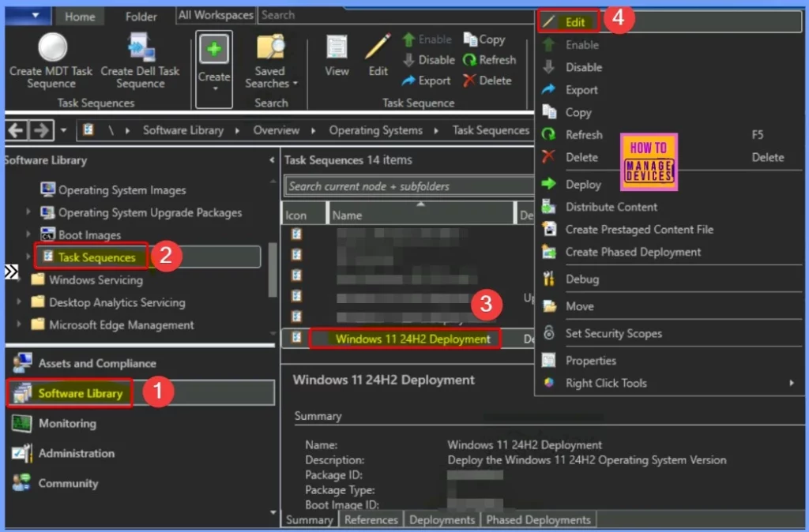Open the All Workspaces search scope
Viewport: 809px width, 532px height.
[x=216, y=15]
